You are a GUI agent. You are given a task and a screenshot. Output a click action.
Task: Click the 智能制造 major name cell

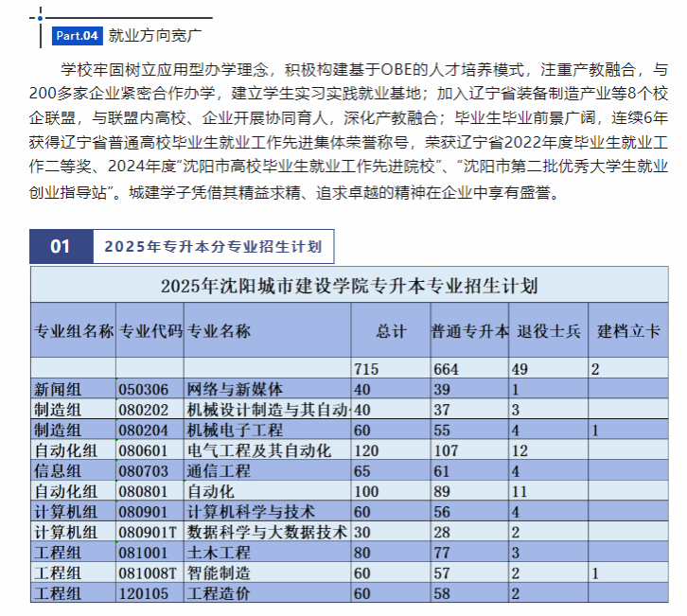pos(219,573)
